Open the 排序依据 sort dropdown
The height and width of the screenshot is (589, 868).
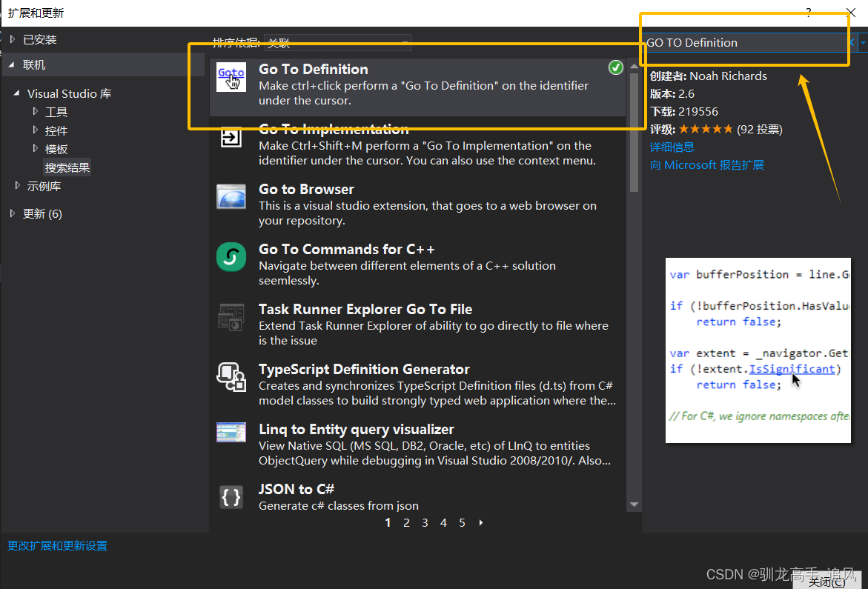[x=338, y=42]
